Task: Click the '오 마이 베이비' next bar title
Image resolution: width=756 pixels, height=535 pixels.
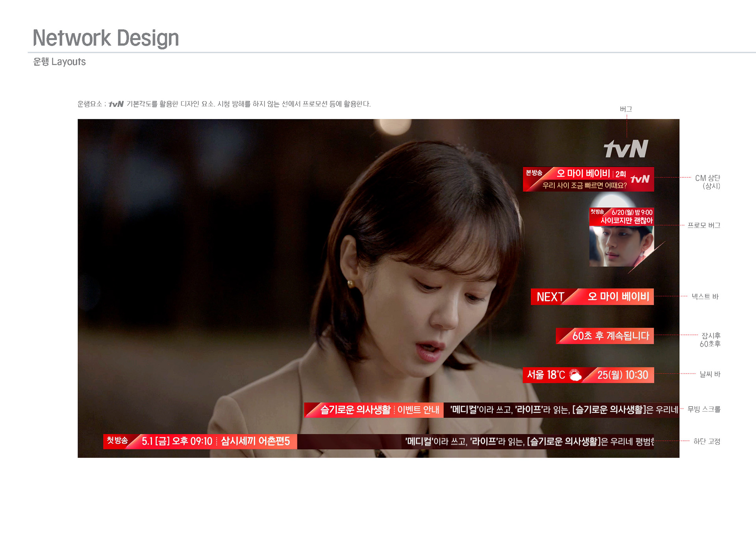Action: pos(618,297)
